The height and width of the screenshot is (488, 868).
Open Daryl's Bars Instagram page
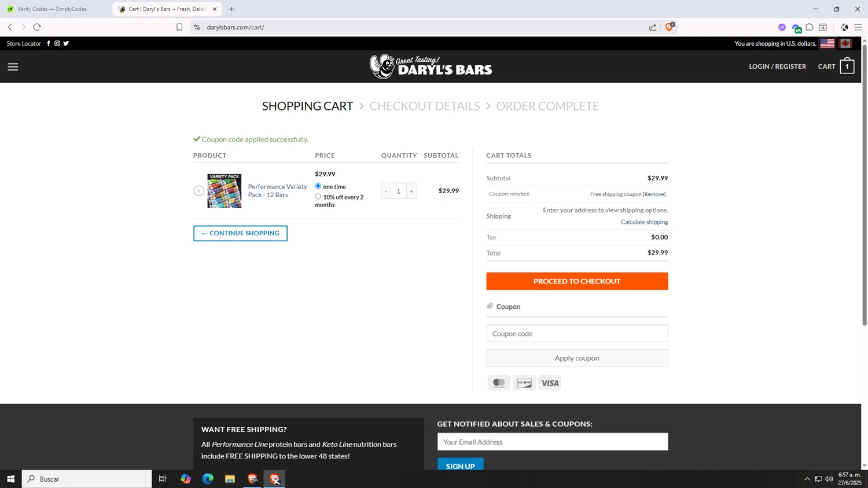point(57,43)
